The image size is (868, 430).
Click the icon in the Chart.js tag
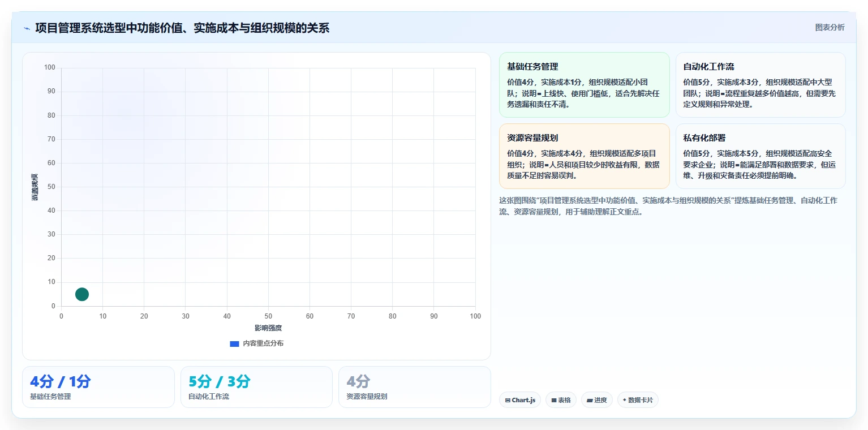pyautogui.click(x=508, y=400)
